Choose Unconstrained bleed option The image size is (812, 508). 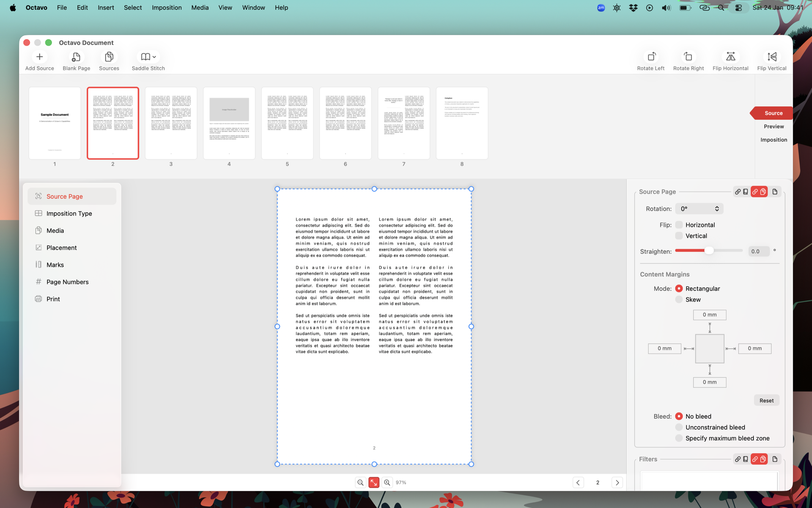pyautogui.click(x=679, y=427)
